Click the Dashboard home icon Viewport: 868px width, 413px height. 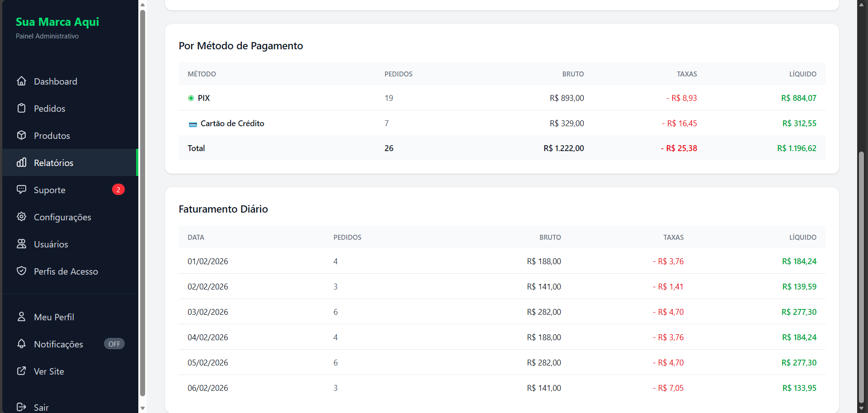21,81
